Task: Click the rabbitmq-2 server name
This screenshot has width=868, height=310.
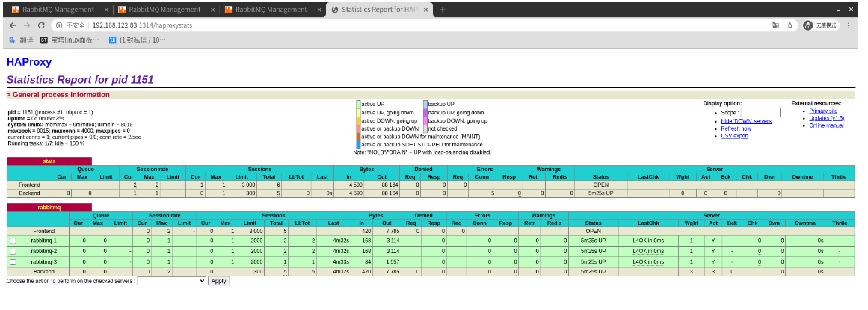Action: coord(43,251)
